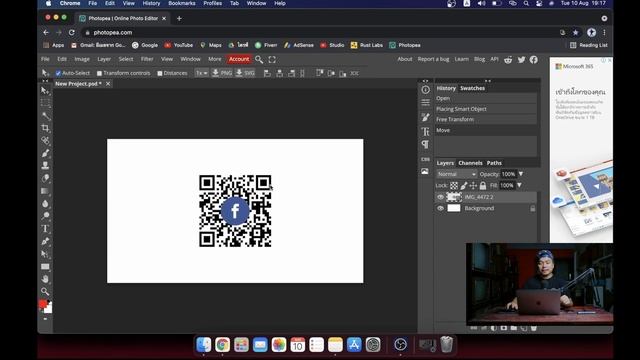Click the red Account button
This screenshot has height=360, width=640.
point(239,59)
